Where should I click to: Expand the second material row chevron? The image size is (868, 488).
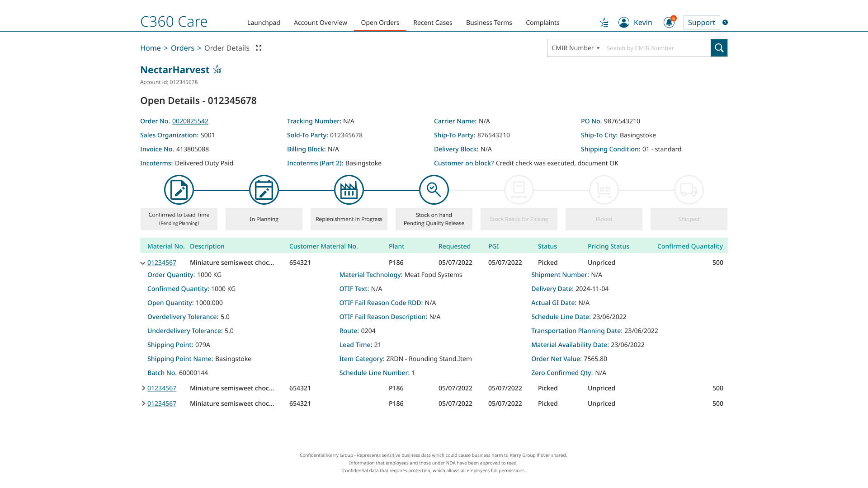(x=143, y=388)
